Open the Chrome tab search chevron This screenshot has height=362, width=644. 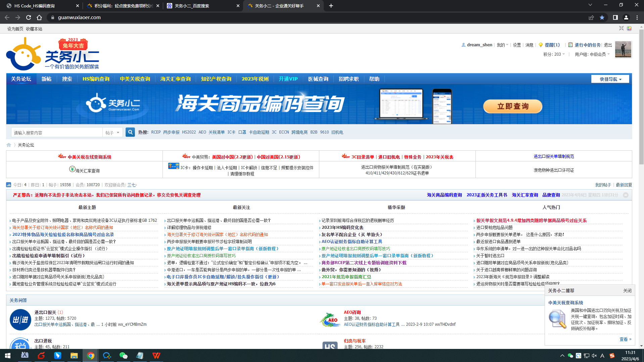(590, 5)
